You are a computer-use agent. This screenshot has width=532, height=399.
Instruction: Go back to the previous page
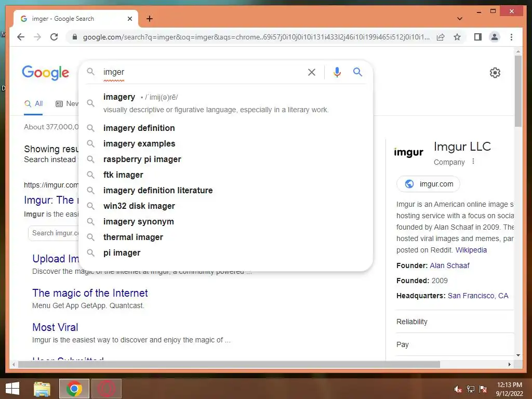(21, 37)
